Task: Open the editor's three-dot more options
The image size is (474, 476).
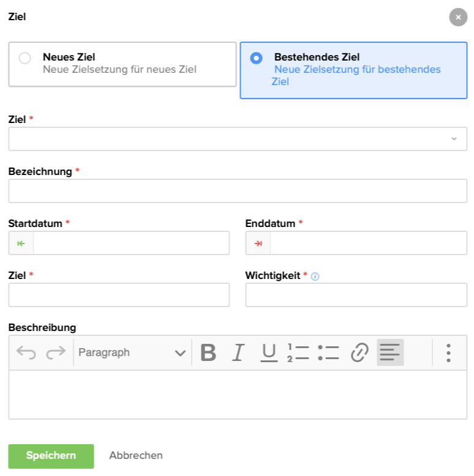Action: [448, 352]
